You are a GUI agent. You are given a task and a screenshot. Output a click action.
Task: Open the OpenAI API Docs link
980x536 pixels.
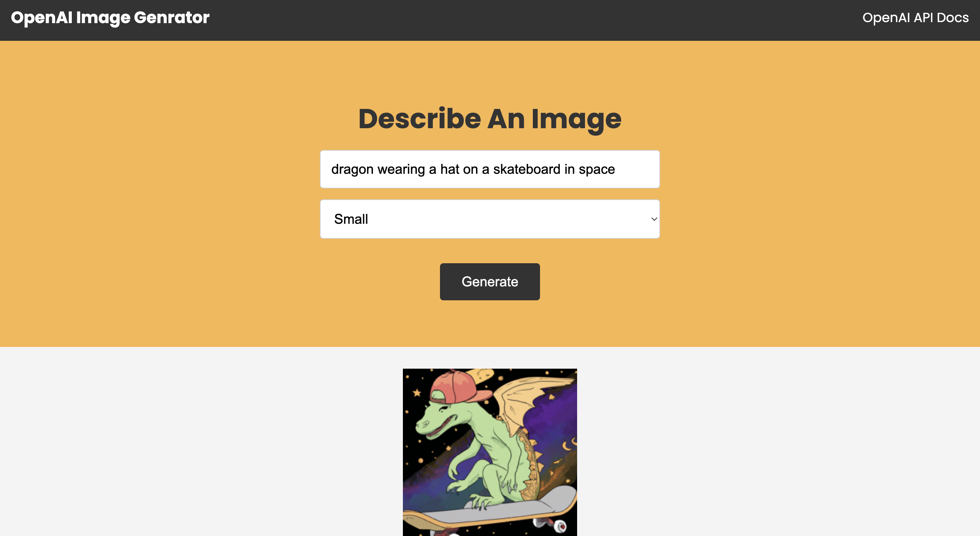point(915,18)
